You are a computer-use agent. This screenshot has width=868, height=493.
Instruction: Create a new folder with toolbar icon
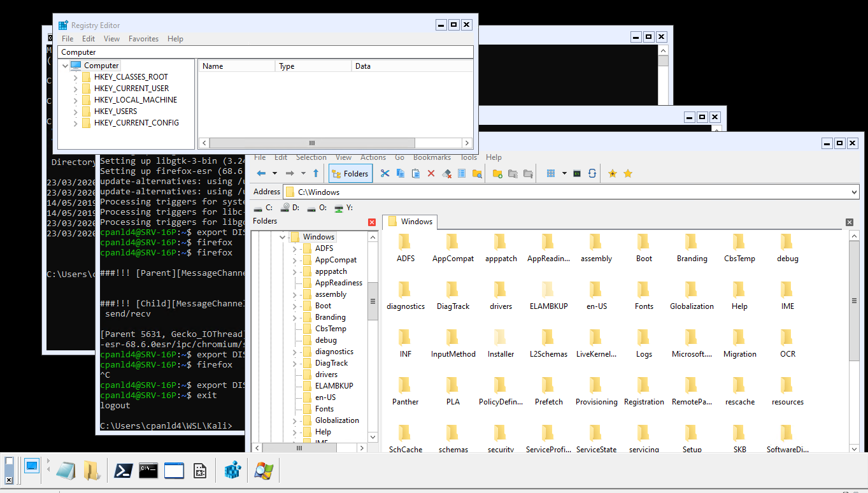point(497,173)
